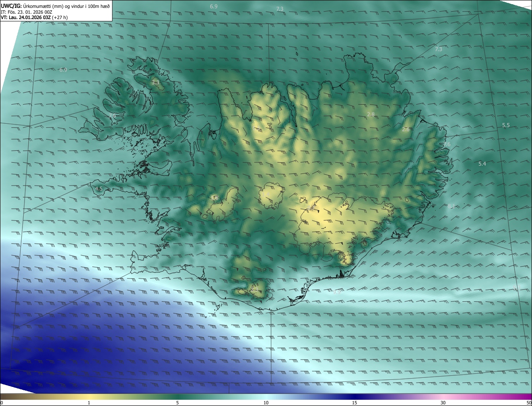Click the 8.1 value label off the southeast coast
The width and height of the screenshot is (532, 406).
tap(451, 206)
